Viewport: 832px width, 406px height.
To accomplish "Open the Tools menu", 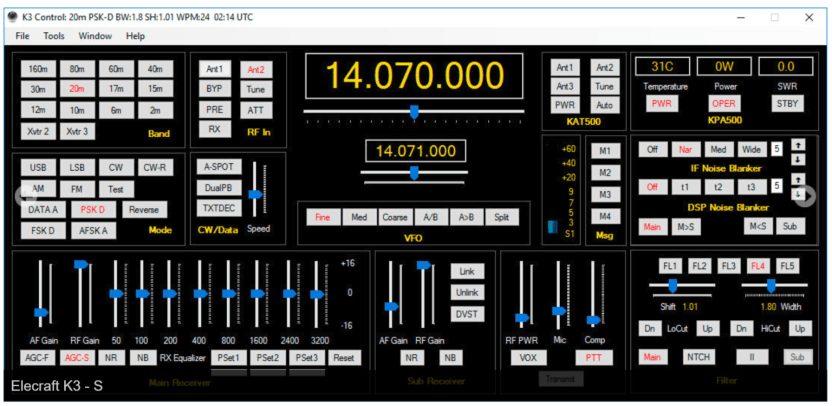I will pos(54,36).
